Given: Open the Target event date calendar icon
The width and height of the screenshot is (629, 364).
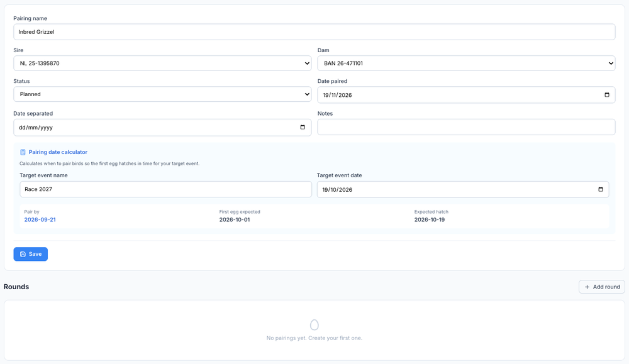Looking at the screenshot, I should point(601,190).
